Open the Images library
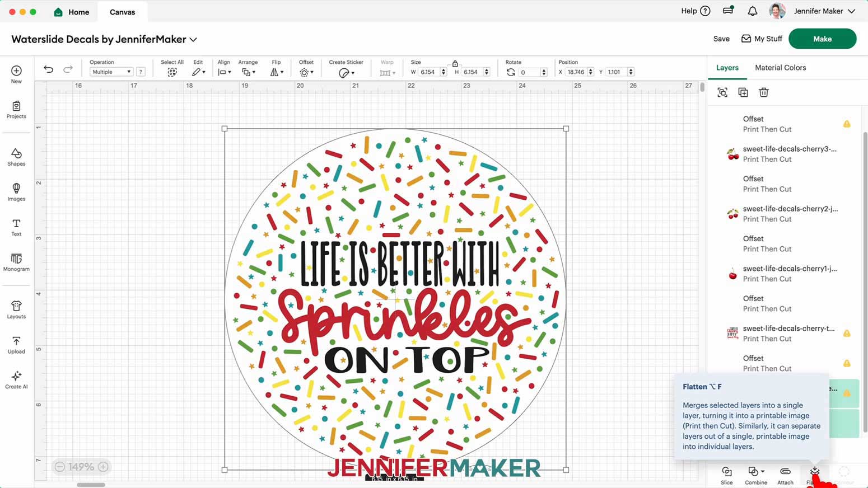The width and height of the screenshot is (868, 488). [16, 192]
